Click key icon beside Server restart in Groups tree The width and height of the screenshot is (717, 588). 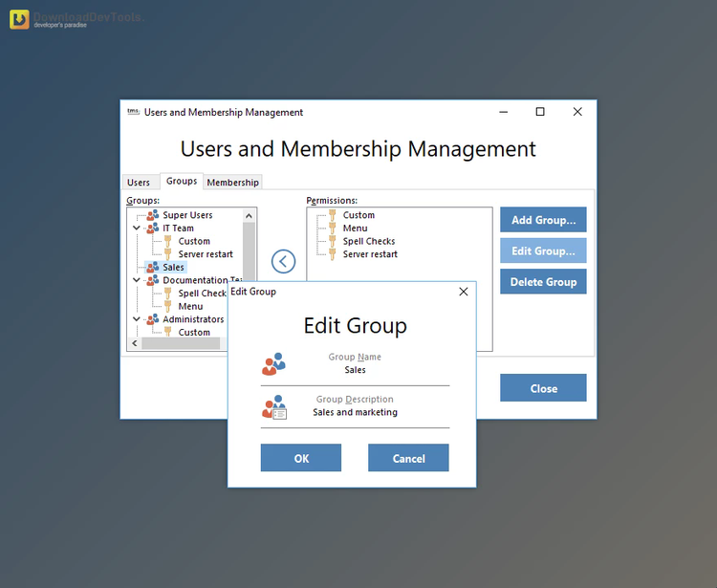[168, 253]
